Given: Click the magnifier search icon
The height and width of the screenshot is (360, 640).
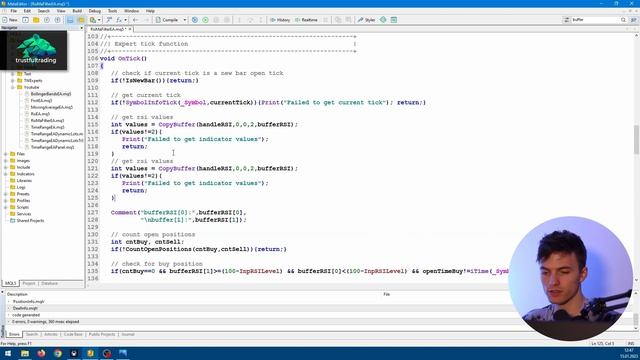Looking at the screenshot, I should [623, 20].
